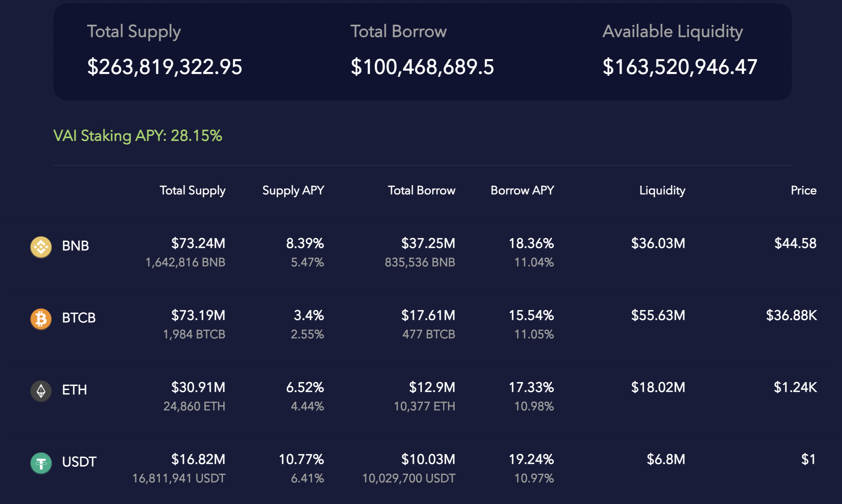Open the USDT market row
The width and height of the screenshot is (842, 504).
79,462
